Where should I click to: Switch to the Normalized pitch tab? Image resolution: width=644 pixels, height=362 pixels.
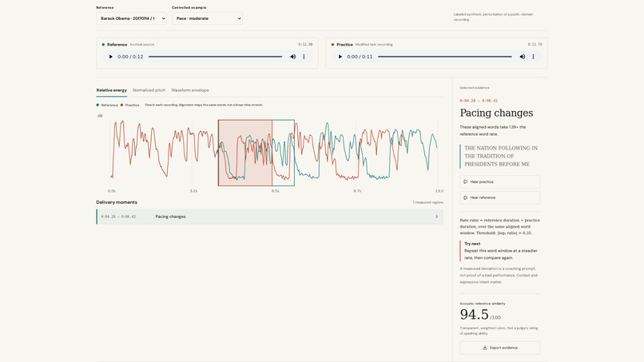[x=149, y=90]
